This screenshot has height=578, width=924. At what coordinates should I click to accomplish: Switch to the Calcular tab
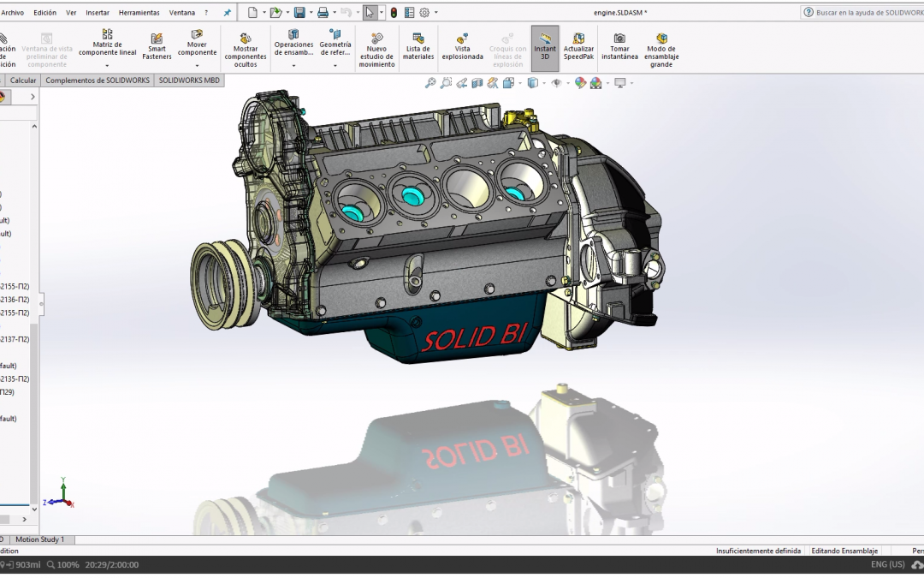tap(23, 80)
